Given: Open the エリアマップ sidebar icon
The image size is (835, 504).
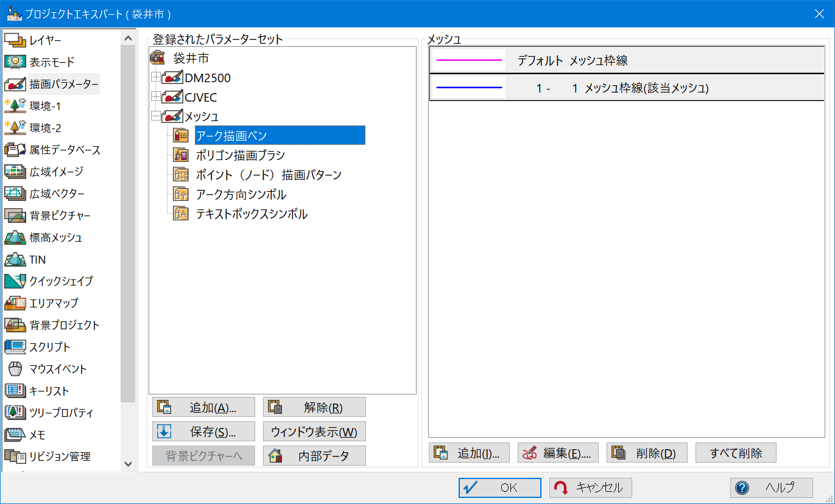Looking at the screenshot, I should pos(15,303).
